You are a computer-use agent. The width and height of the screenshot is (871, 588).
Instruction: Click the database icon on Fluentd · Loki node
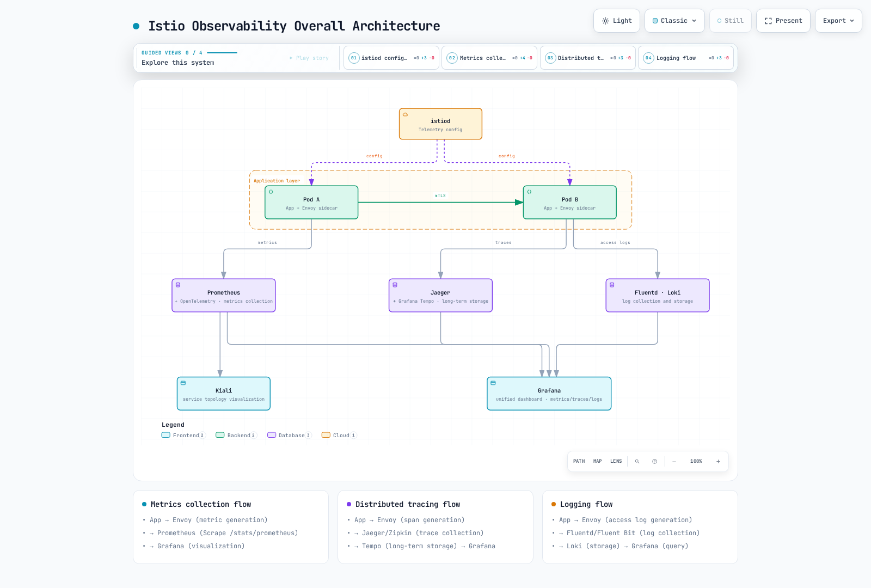tap(612, 285)
